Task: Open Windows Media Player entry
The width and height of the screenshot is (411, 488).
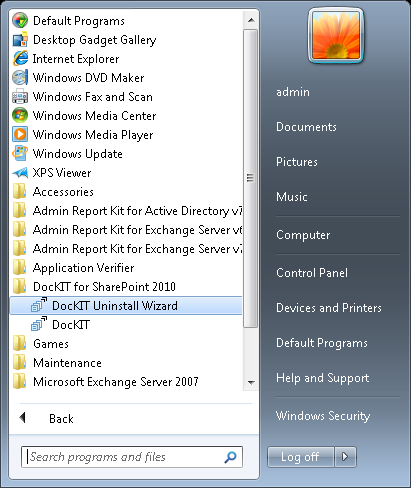Action: (x=126, y=135)
